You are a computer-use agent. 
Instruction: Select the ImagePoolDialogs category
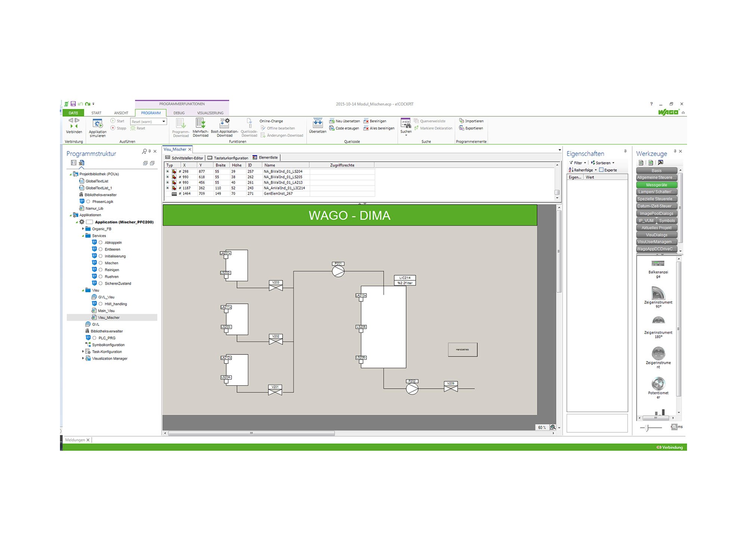pyautogui.click(x=657, y=214)
